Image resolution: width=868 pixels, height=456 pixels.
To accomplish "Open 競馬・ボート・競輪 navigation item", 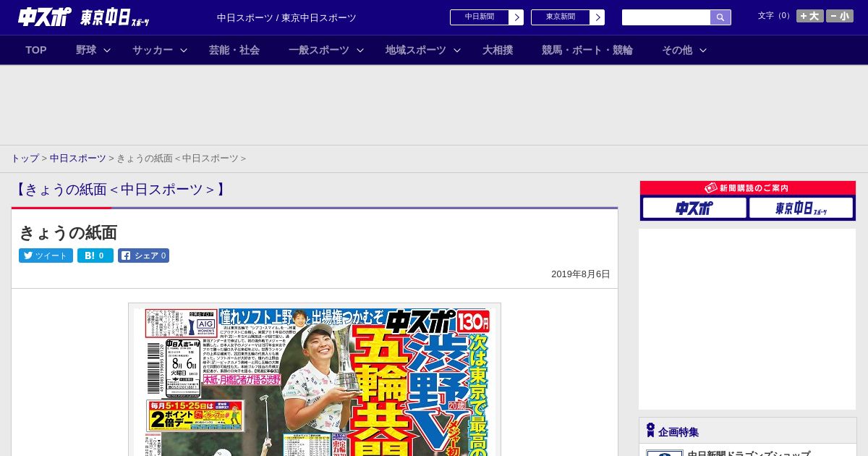I will (x=587, y=50).
